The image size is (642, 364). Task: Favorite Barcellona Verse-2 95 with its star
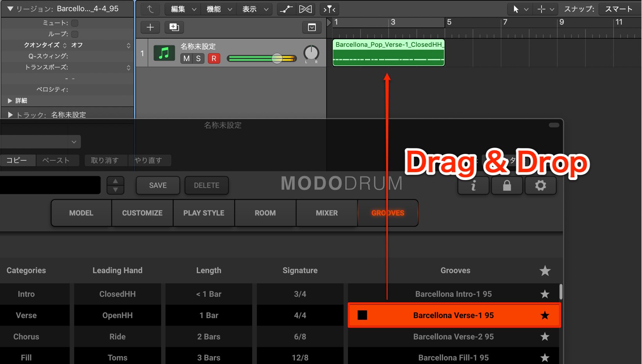point(545,337)
